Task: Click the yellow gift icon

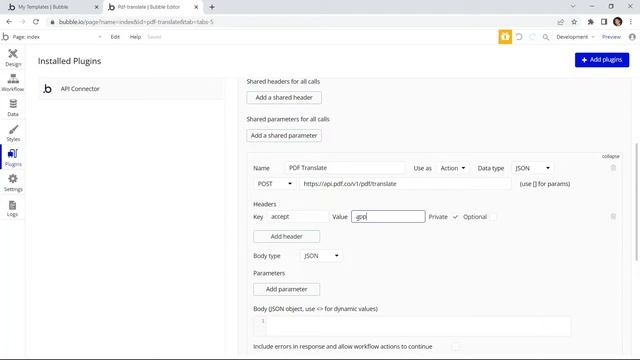Action: pos(505,37)
